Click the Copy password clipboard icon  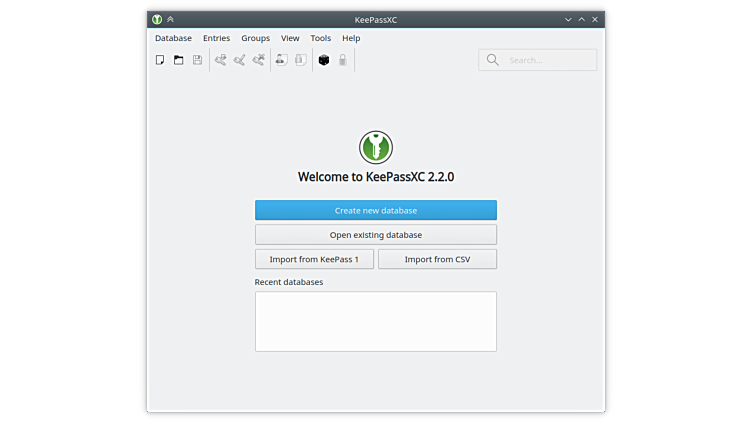[x=301, y=60]
